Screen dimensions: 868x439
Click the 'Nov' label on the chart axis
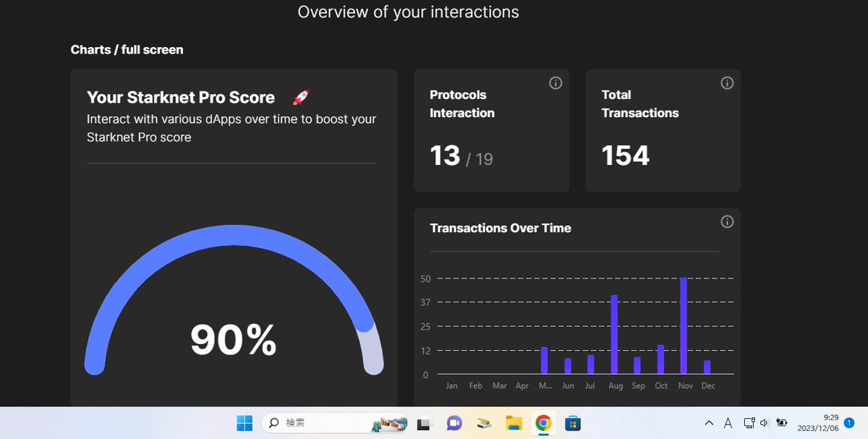click(x=686, y=386)
